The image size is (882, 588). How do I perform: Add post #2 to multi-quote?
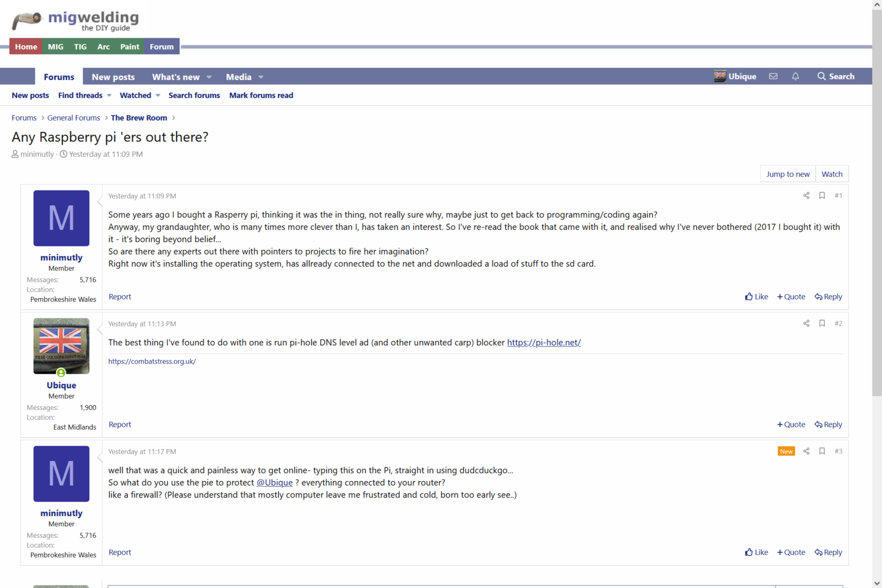[791, 425]
